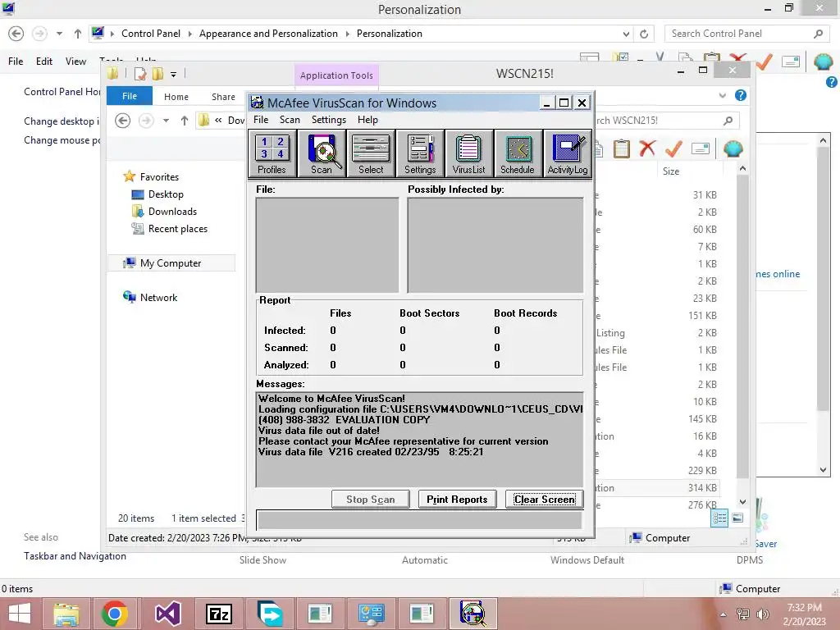Open the Share tab in WSCN215! window
Image resolution: width=840 pixels, height=630 pixels.
click(x=223, y=97)
